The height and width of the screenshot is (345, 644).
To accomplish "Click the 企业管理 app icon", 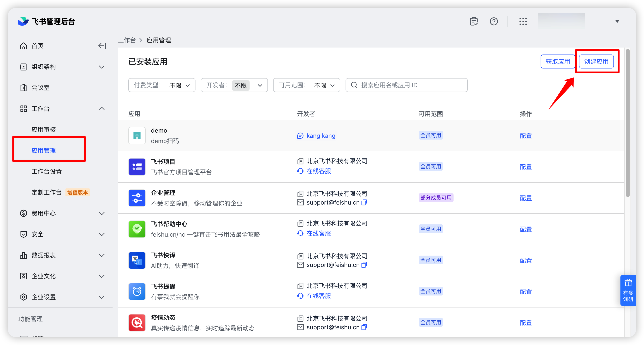I will (137, 198).
